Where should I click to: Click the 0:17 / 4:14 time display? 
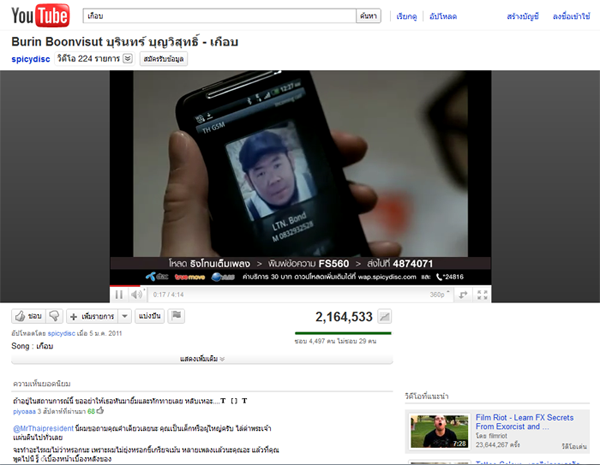(168, 295)
